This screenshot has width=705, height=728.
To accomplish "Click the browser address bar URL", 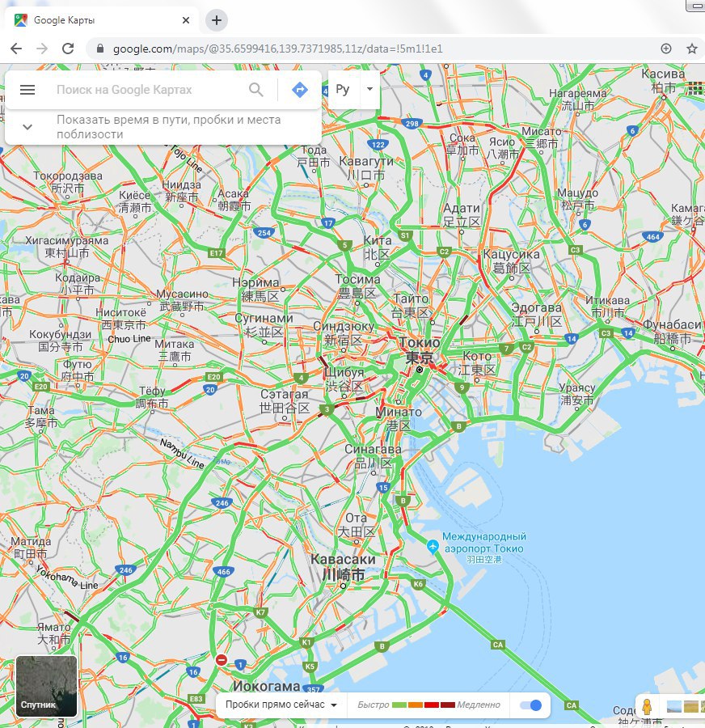I will click(277, 49).
